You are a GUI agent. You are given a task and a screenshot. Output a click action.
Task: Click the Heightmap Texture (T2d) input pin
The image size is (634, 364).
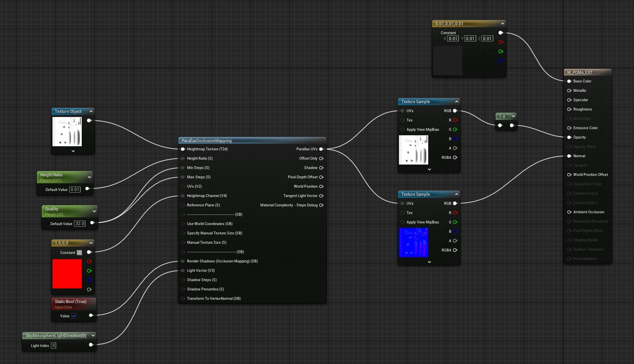[183, 149]
